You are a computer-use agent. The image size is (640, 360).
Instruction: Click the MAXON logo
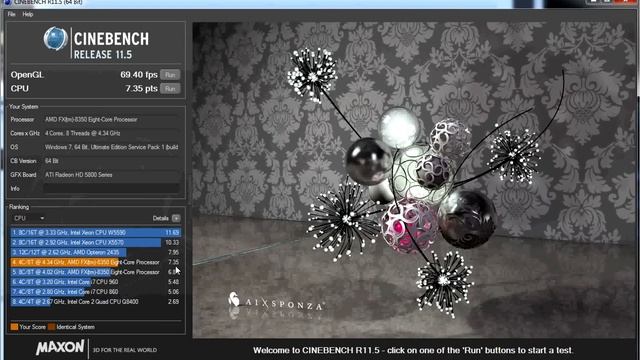coord(60,347)
